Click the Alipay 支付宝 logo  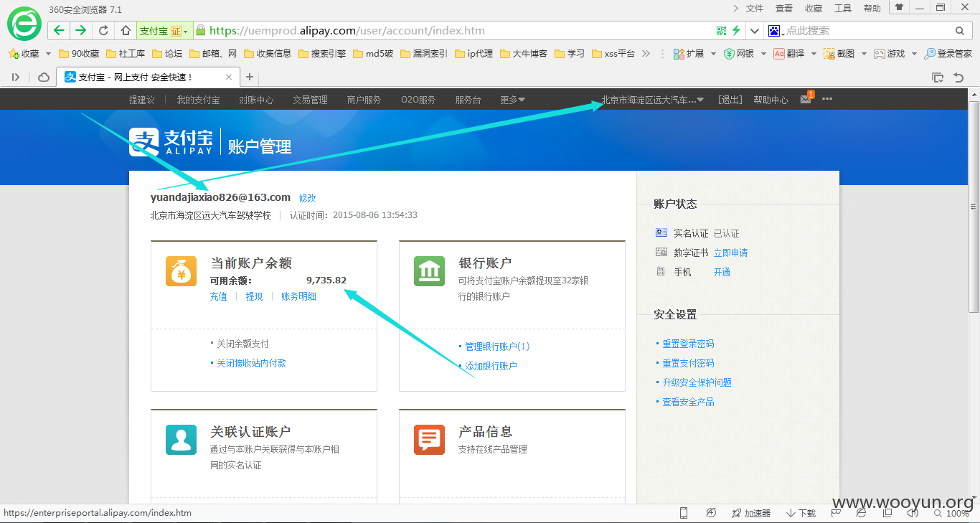point(171,141)
